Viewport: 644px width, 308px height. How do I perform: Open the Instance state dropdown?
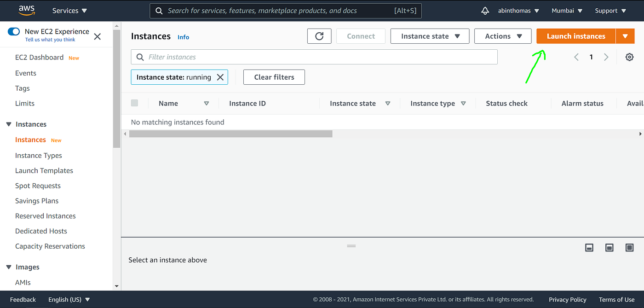pyautogui.click(x=429, y=36)
